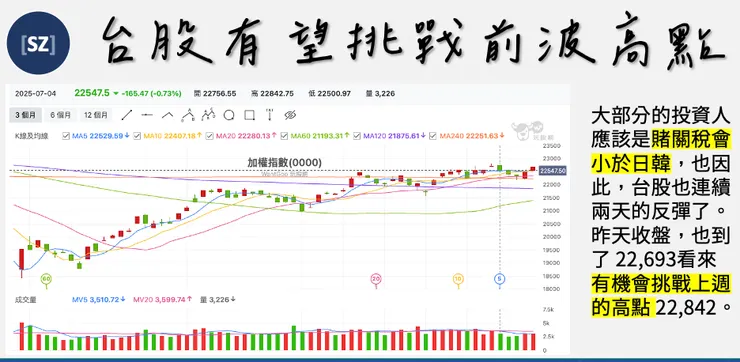Toggle the MA60 moving average checkbox
This screenshot has height=362, width=740.
(x=284, y=136)
